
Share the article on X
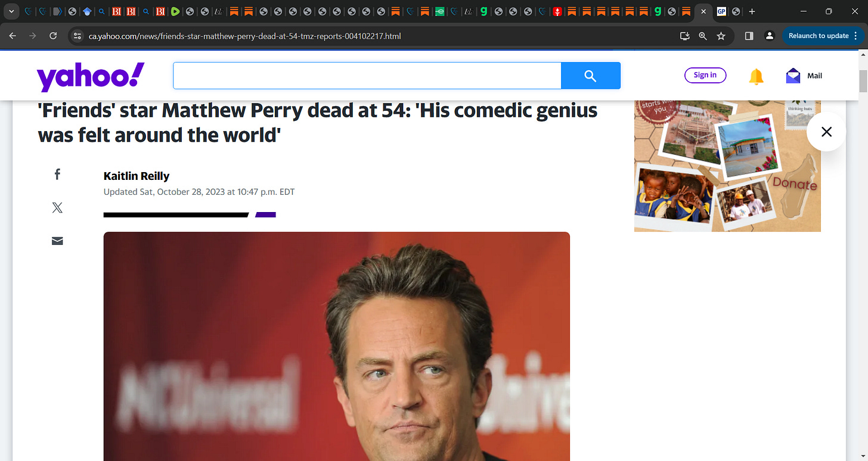(57, 207)
